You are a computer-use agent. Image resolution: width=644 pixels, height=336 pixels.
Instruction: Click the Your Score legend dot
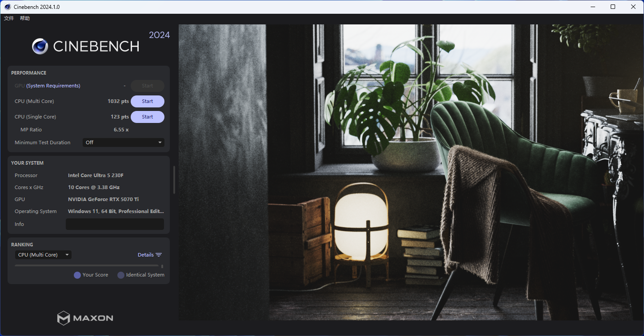tap(77, 275)
